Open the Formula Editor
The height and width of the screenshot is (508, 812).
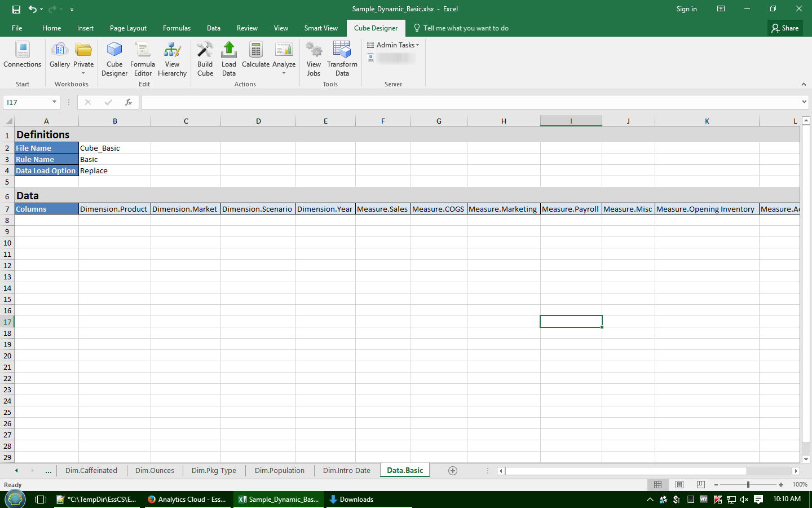[x=143, y=59]
